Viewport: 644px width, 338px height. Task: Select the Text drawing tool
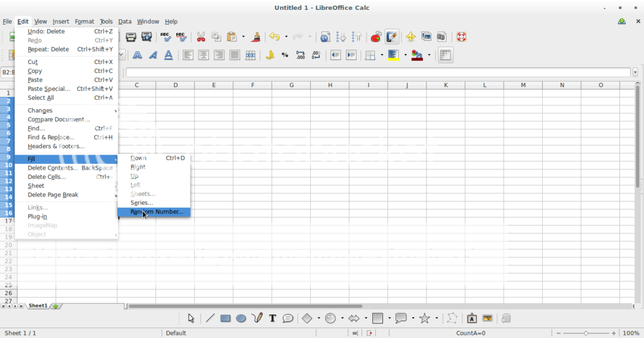(272, 319)
